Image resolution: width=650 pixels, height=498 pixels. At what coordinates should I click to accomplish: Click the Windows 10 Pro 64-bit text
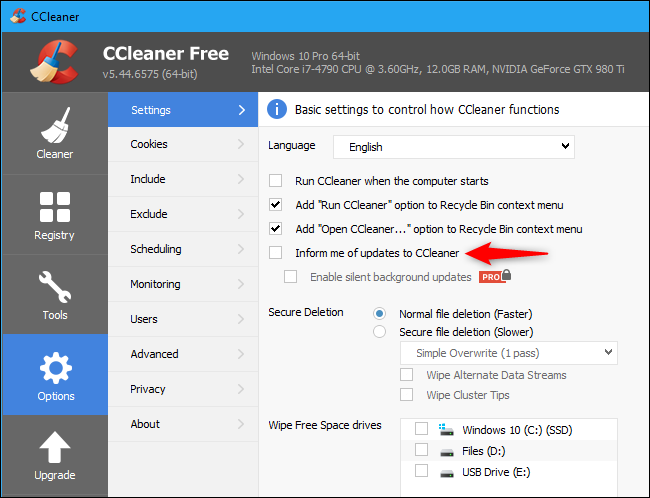pos(306,56)
